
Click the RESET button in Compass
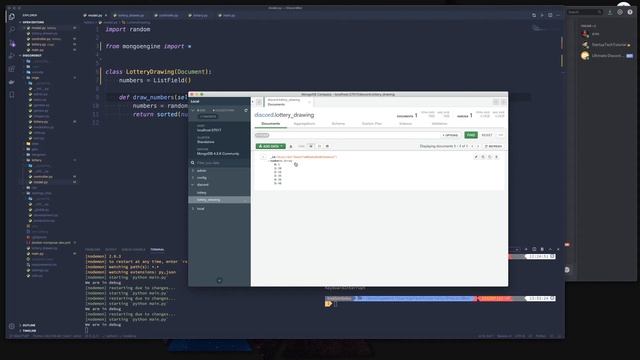tap(487, 135)
